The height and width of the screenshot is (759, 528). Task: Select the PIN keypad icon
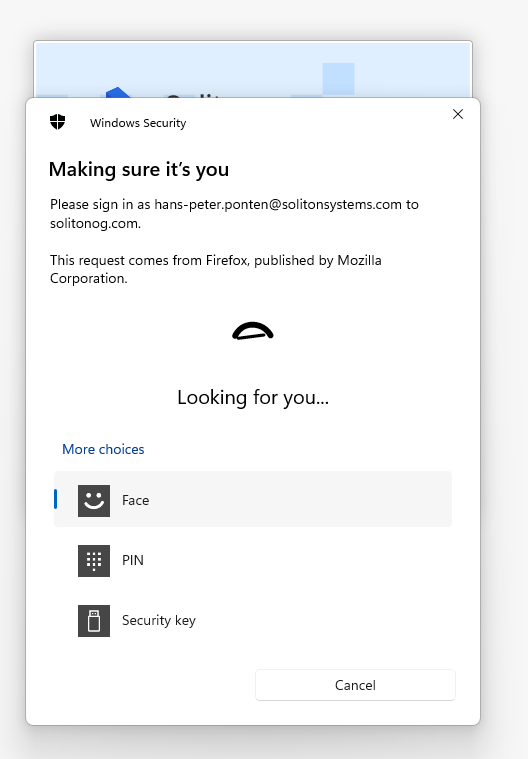click(94, 561)
